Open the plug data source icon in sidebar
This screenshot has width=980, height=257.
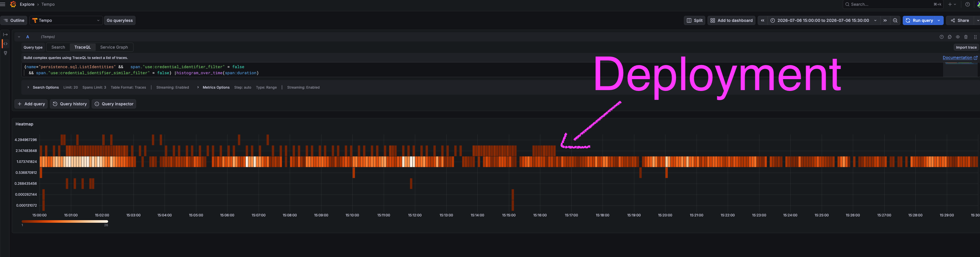coord(5,53)
